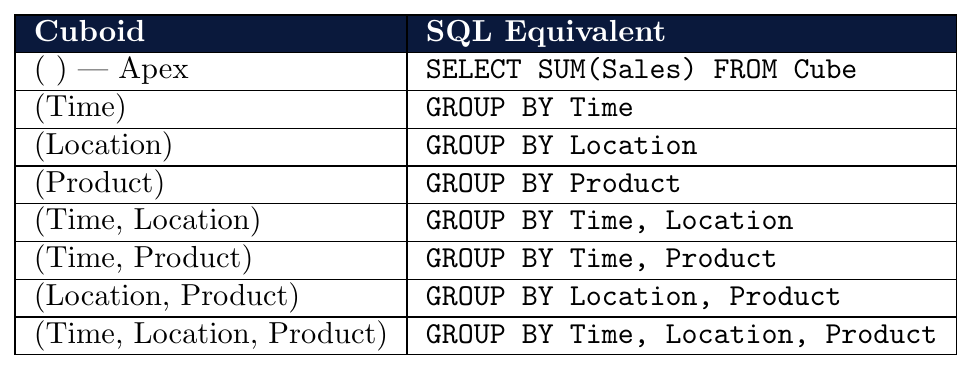The image size is (970, 368).
Task: Select the ( ) — Apex cuboid cell
Action: 210,72
